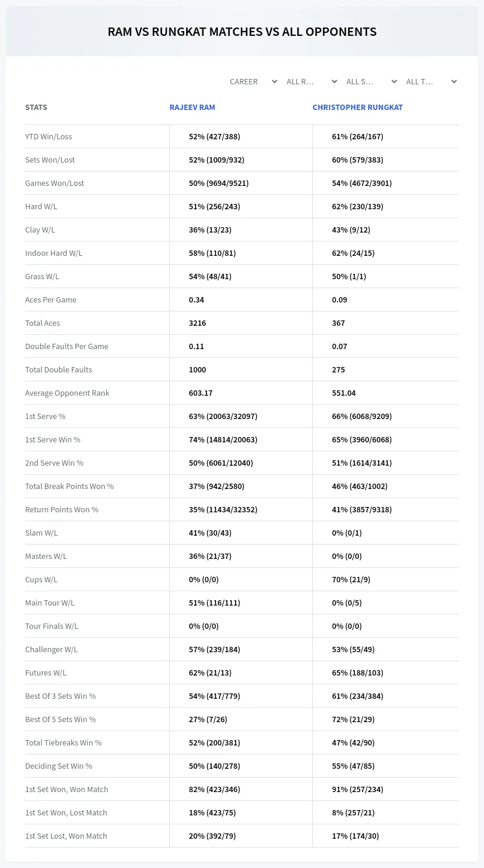This screenshot has width=484, height=868.
Task: Open the ALL S... dropdown filter
Action: point(372,81)
